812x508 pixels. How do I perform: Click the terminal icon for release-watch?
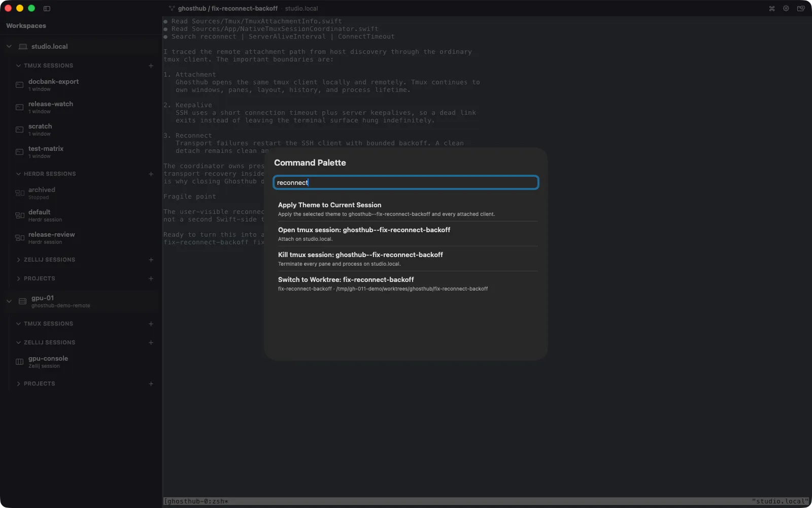pyautogui.click(x=19, y=107)
